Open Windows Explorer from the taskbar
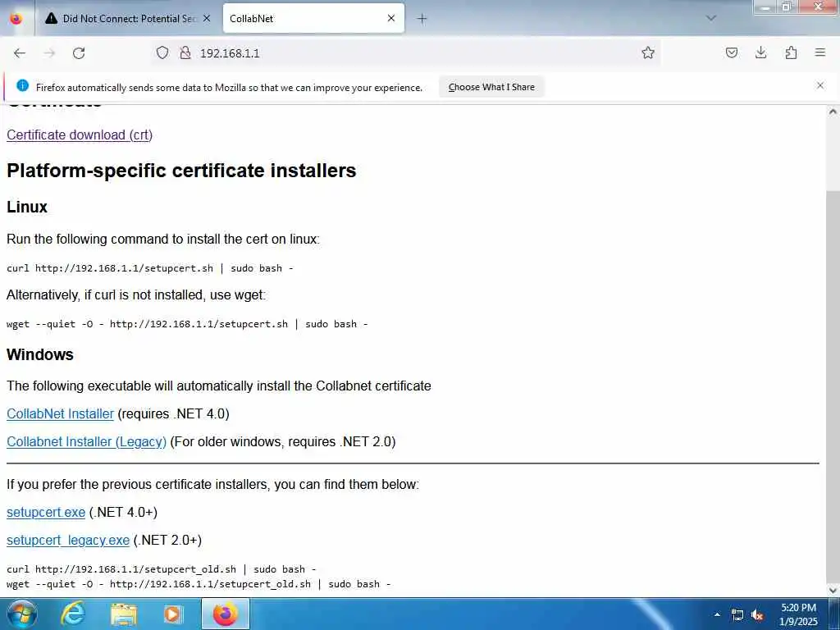The height and width of the screenshot is (630, 840). 124,614
